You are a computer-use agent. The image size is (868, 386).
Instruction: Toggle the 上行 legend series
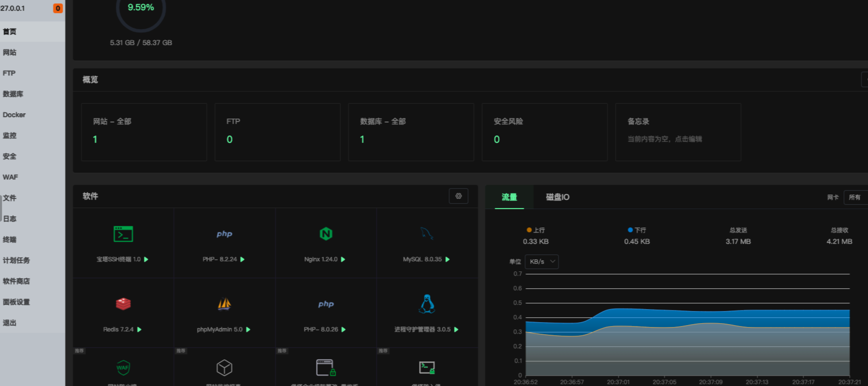coord(536,230)
